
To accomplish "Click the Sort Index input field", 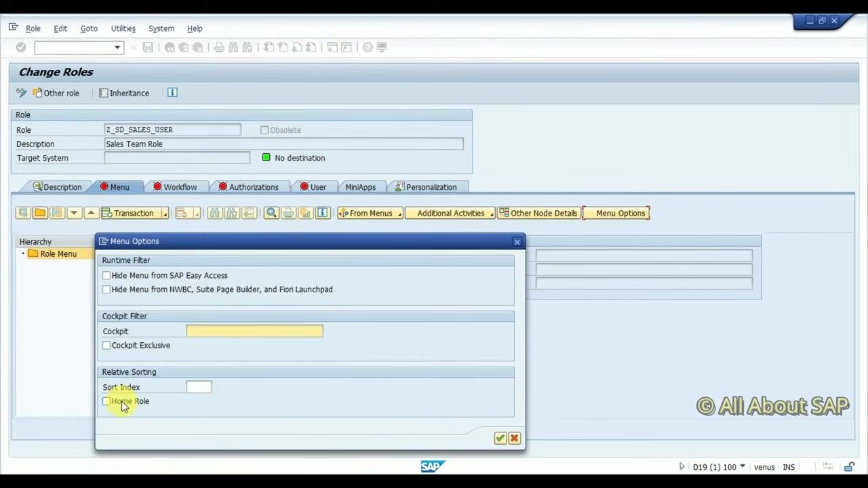I will click(x=199, y=387).
